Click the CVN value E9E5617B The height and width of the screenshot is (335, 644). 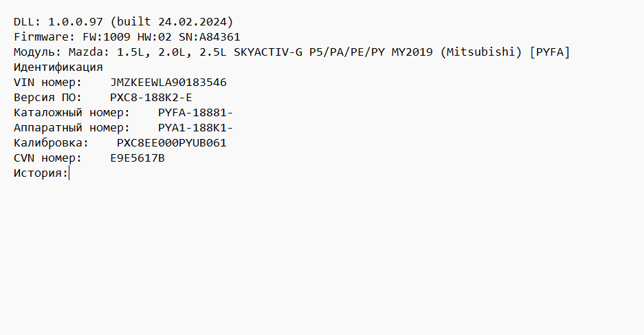(137, 158)
